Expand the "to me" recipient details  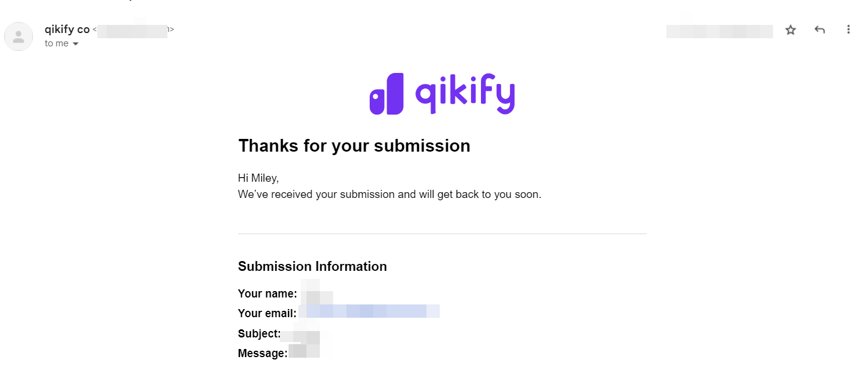click(75, 44)
